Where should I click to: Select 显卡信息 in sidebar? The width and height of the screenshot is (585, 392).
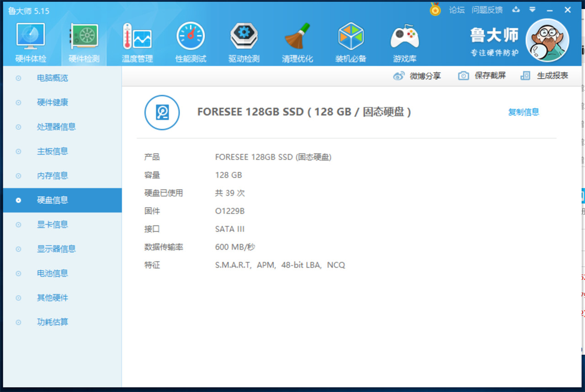click(62, 225)
